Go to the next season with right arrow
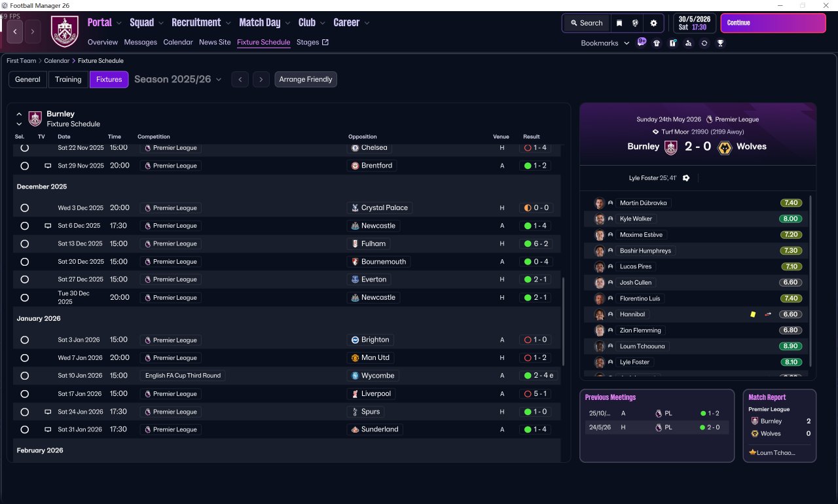The width and height of the screenshot is (838, 504). click(261, 79)
